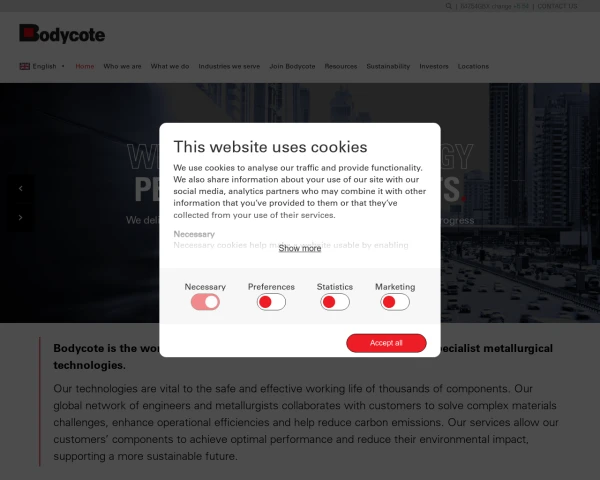The image size is (600, 480).
Task: Enable the Marketing cookies toggle
Action: (395, 302)
